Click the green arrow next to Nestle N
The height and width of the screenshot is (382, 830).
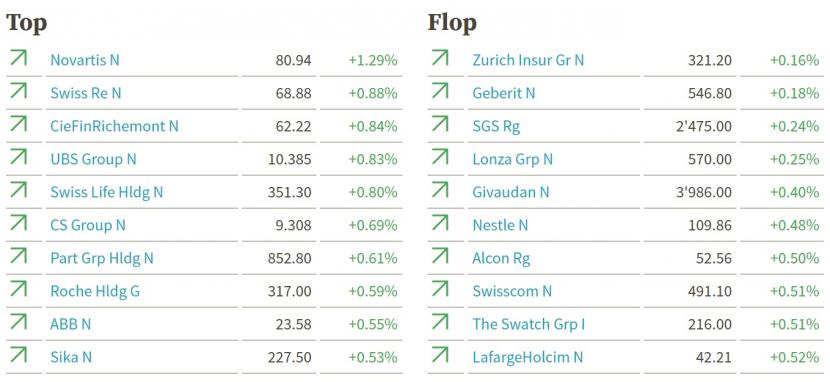[440, 222]
